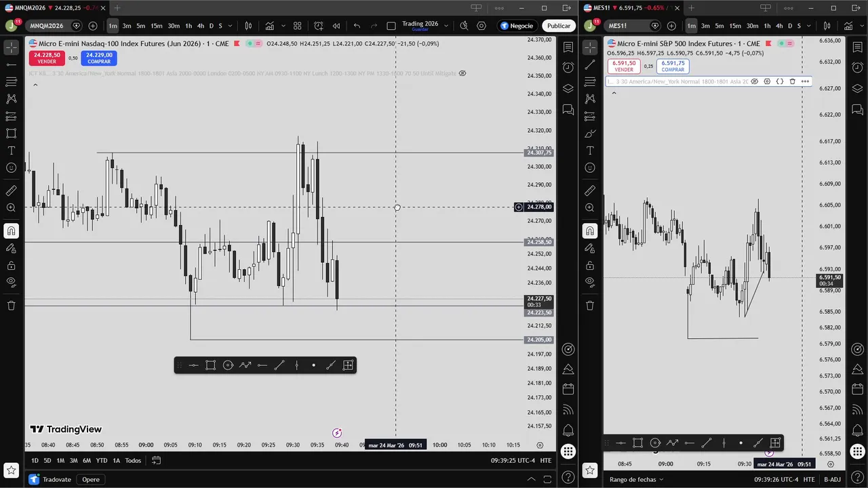
Task: Click blue COMPRAR 24.229,00 button
Action: (x=99, y=58)
